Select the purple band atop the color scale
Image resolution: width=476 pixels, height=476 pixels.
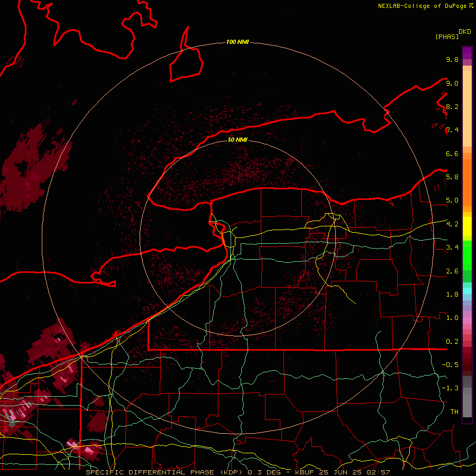pos(467,53)
